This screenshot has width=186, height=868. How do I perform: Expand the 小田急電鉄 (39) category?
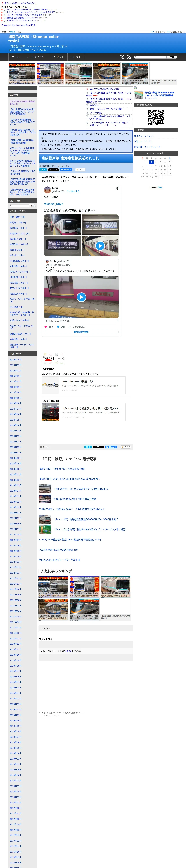point(27,261)
